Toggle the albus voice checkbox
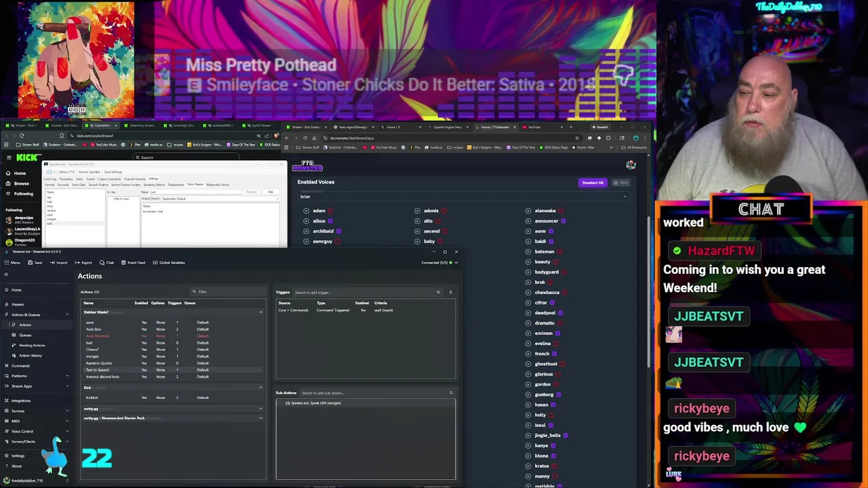Viewport: 868px width, 488px height. pyautogui.click(x=330, y=221)
